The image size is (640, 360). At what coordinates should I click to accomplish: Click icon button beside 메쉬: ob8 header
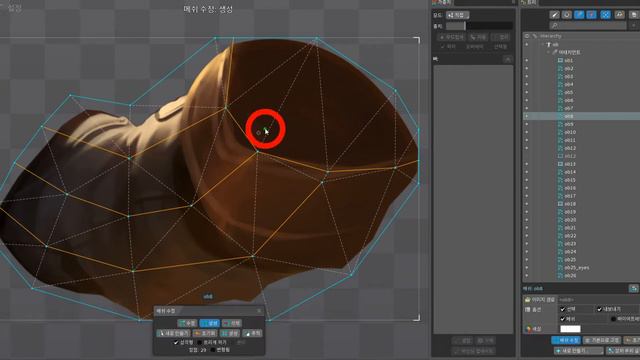click(x=633, y=289)
